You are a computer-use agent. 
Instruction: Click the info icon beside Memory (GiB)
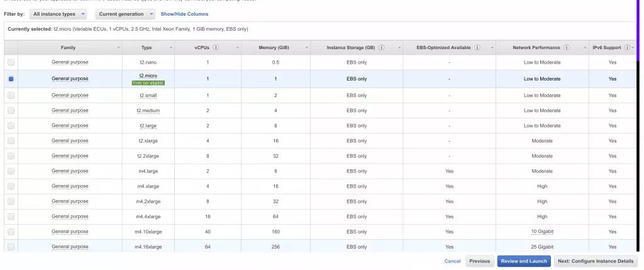click(x=294, y=48)
